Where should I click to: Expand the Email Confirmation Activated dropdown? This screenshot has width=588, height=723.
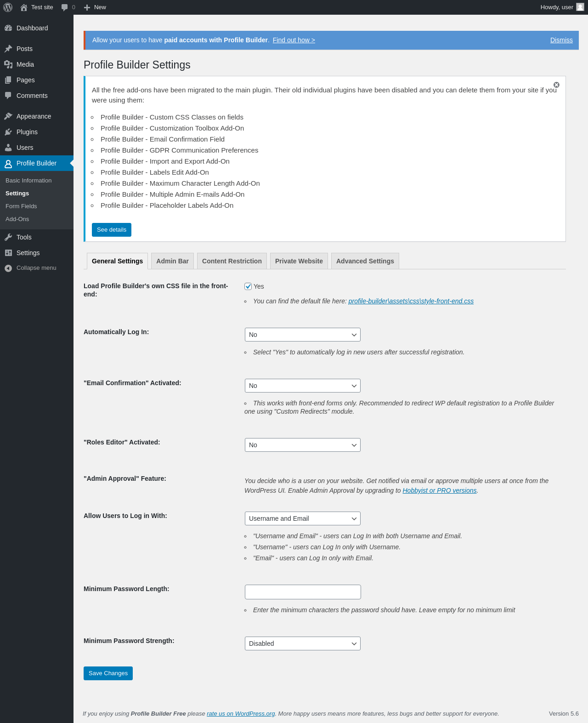click(x=302, y=386)
